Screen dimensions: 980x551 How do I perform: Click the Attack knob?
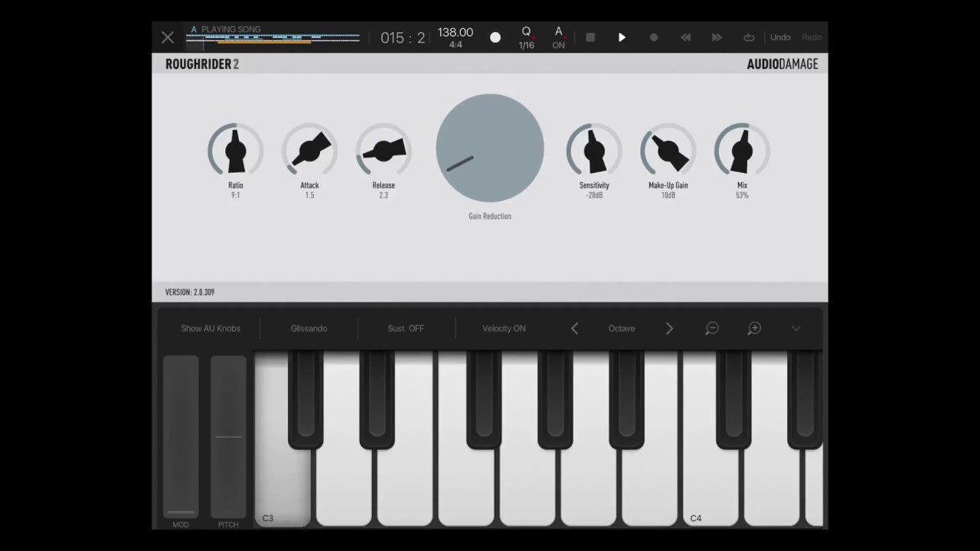click(310, 150)
